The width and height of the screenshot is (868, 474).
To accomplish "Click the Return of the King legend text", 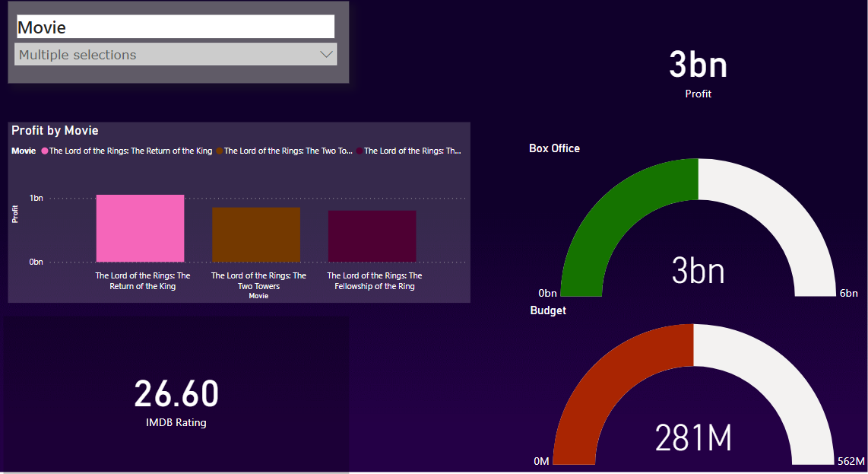I will pyautogui.click(x=131, y=151).
